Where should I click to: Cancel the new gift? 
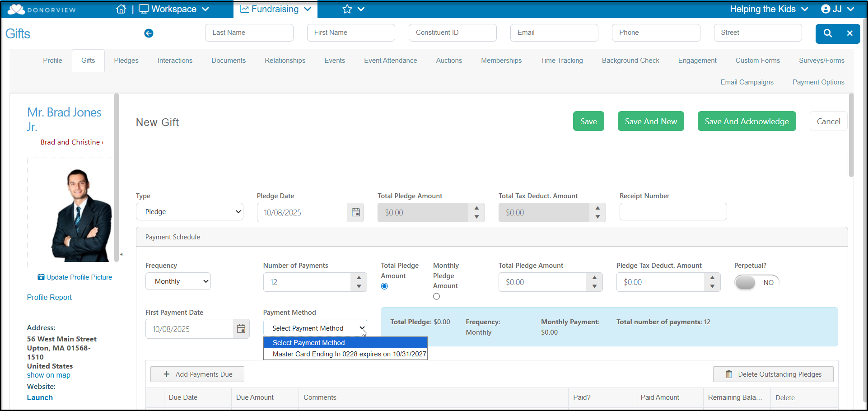[x=828, y=121]
